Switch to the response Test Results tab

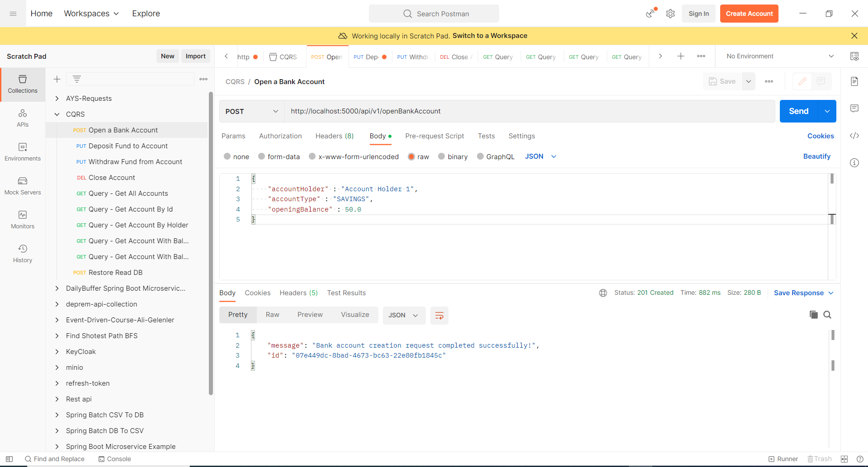346,293
